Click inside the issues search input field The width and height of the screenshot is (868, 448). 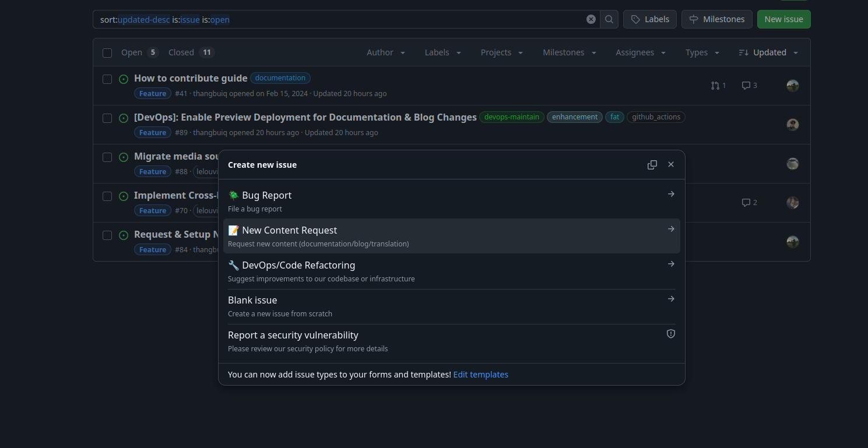(x=350, y=19)
